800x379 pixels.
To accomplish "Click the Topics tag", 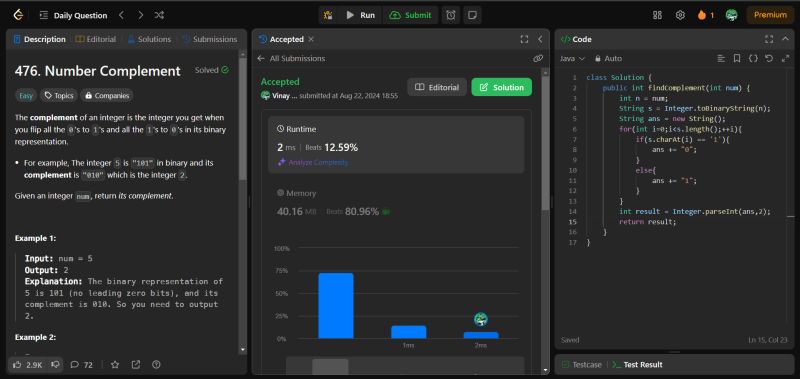I will pyautogui.click(x=59, y=95).
